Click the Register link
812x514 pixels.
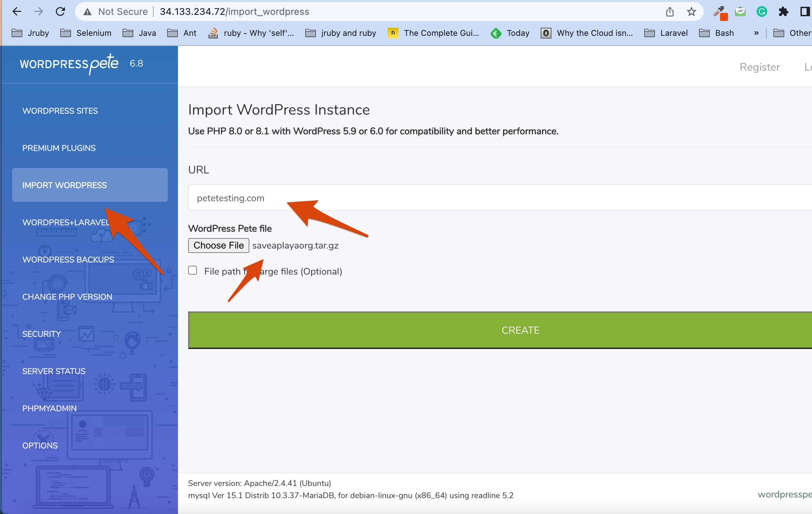pyautogui.click(x=760, y=67)
